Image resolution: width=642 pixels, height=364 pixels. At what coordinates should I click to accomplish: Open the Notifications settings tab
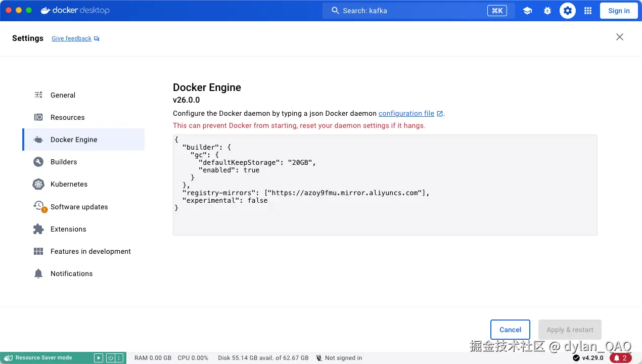pyautogui.click(x=83, y=274)
